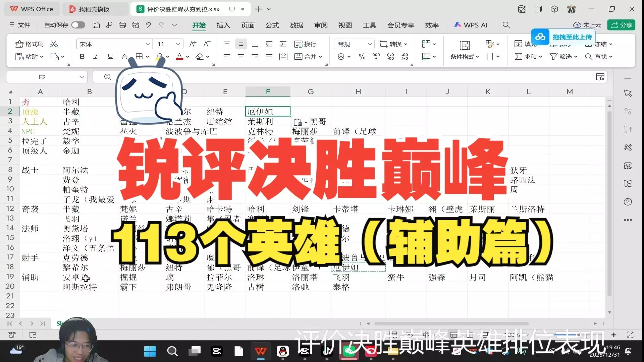Open the 常规 number format dropdown
This screenshot has height=362, width=644.
tap(370, 44)
